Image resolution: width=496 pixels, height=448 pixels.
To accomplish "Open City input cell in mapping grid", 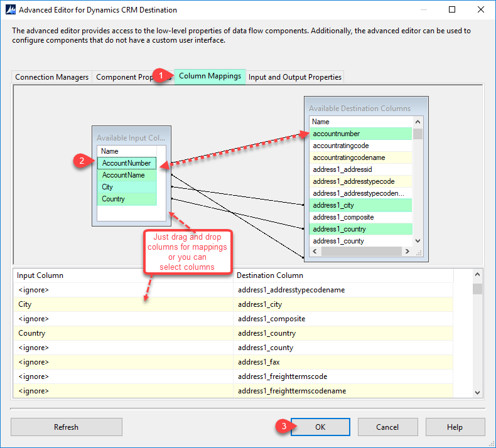I will pyautogui.click(x=123, y=304).
